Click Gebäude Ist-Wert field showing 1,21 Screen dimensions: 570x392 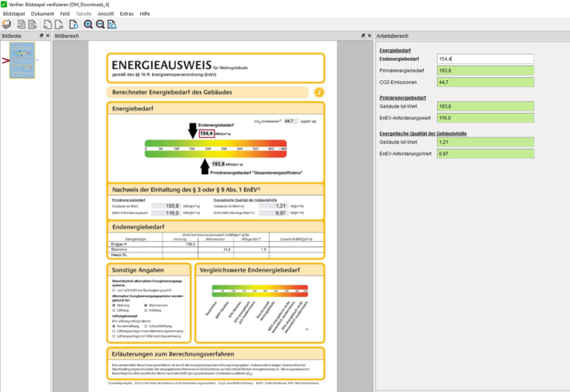(485, 143)
